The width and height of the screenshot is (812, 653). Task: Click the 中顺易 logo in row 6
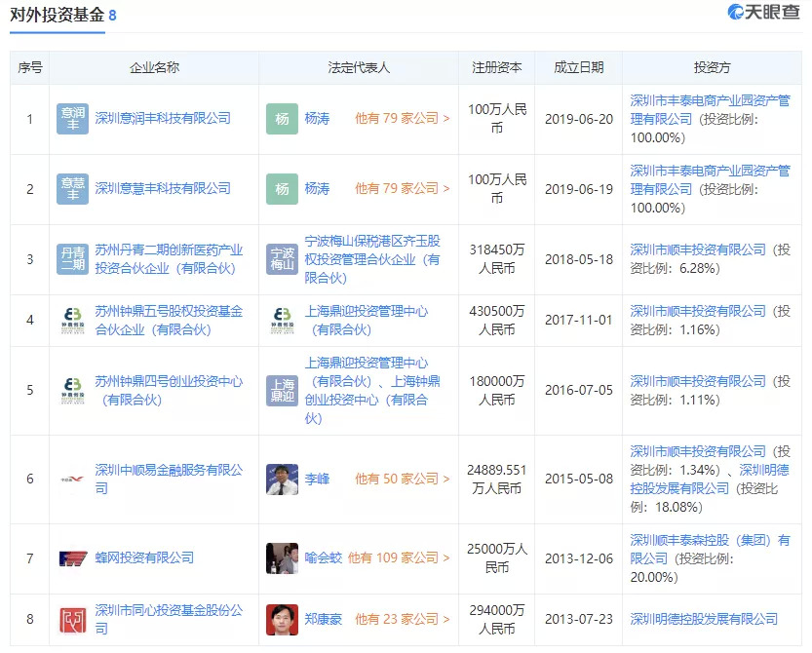click(72, 479)
